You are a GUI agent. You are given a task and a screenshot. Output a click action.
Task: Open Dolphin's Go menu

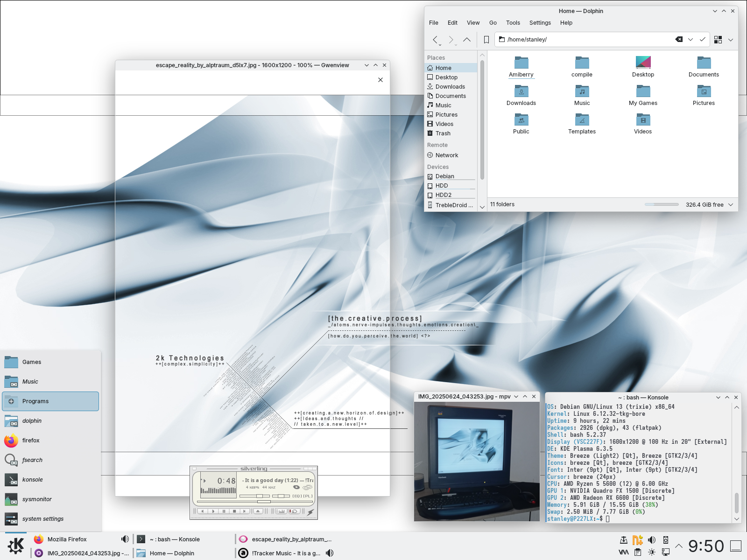coord(493,23)
